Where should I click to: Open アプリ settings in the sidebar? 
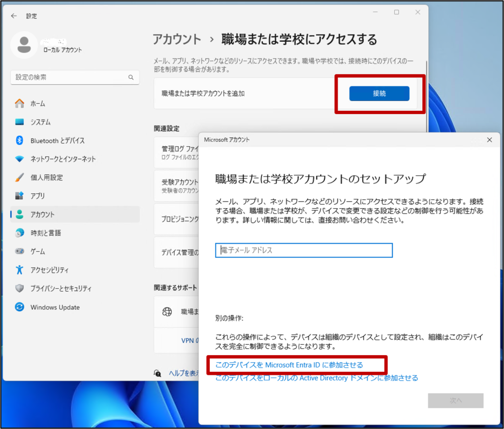[75, 196]
